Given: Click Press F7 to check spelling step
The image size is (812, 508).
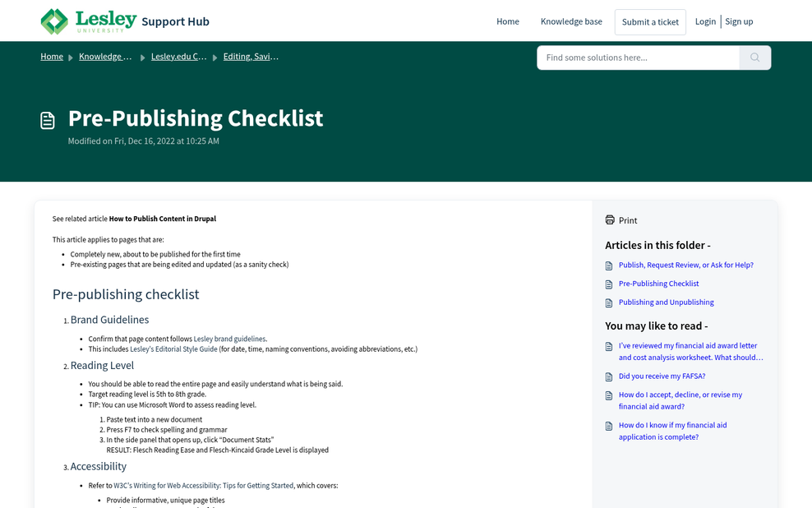Looking at the screenshot, I should tap(167, 429).
